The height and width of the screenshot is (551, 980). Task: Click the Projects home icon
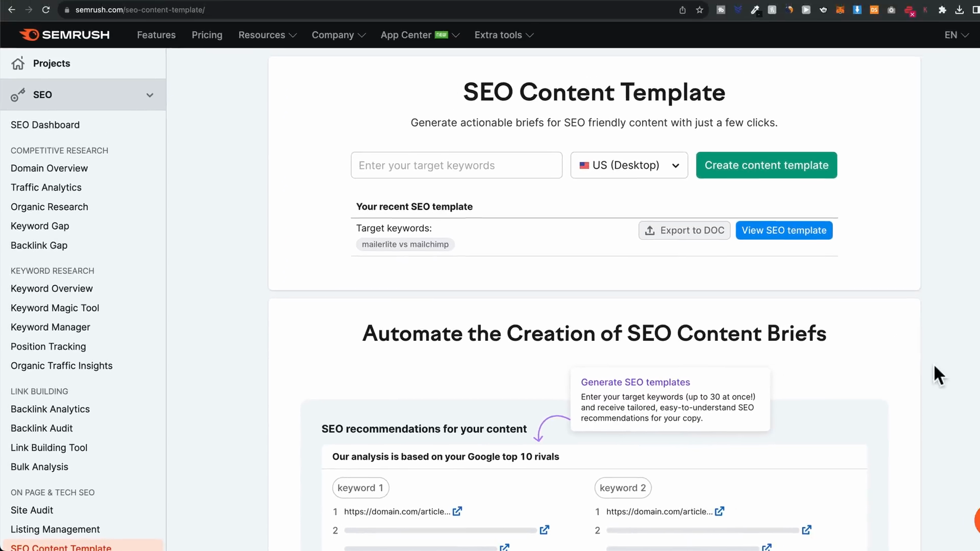click(x=18, y=63)
